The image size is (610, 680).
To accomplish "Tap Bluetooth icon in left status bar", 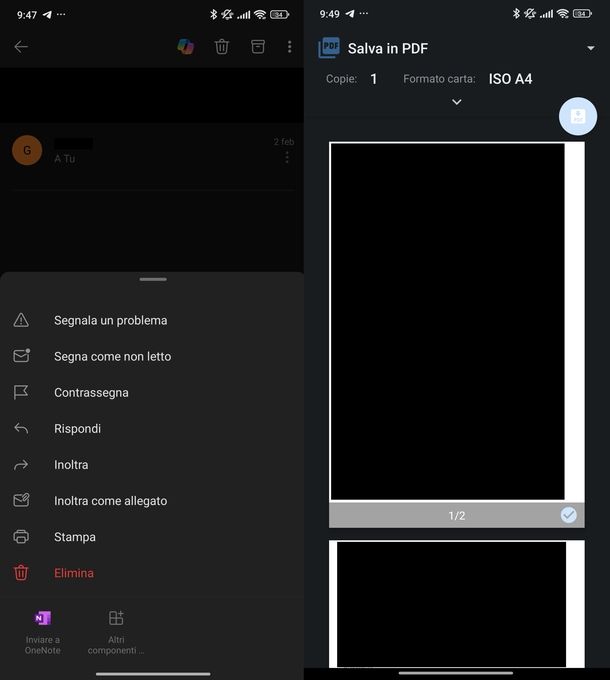I will (213, 14).
